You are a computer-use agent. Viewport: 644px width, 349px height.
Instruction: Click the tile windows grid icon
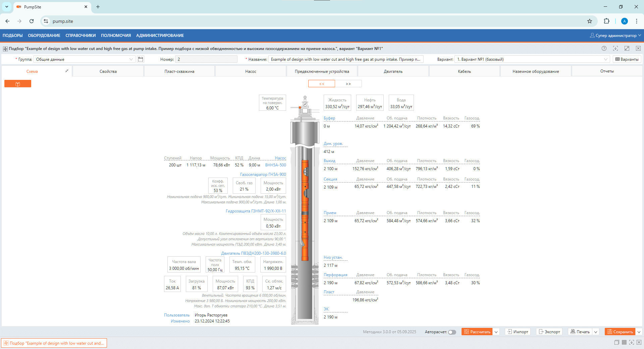(624, 342)
